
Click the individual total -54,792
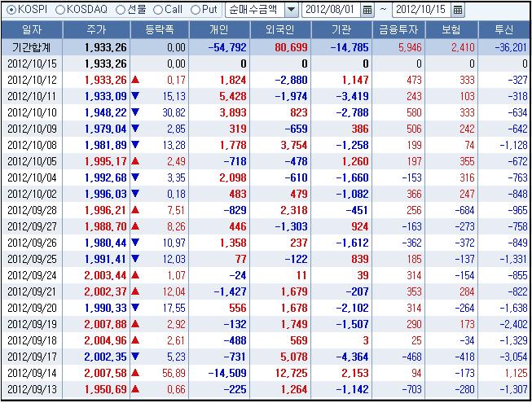(227, 47)
